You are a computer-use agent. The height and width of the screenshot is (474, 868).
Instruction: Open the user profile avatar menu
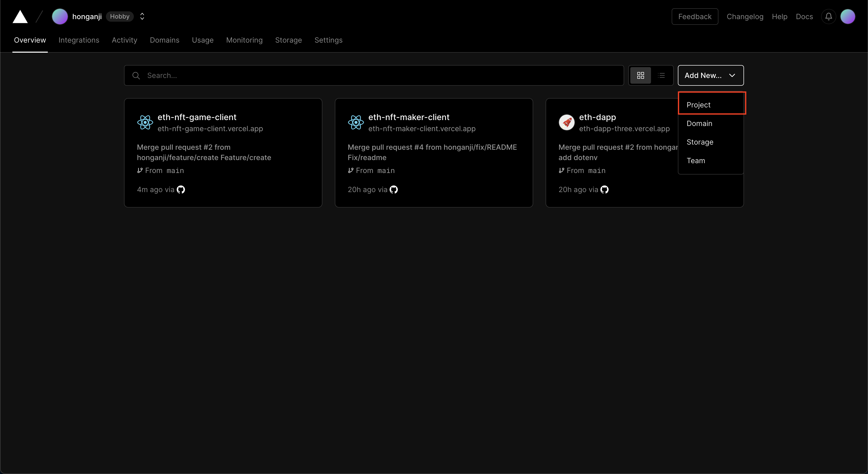click(x=848, y=17)
